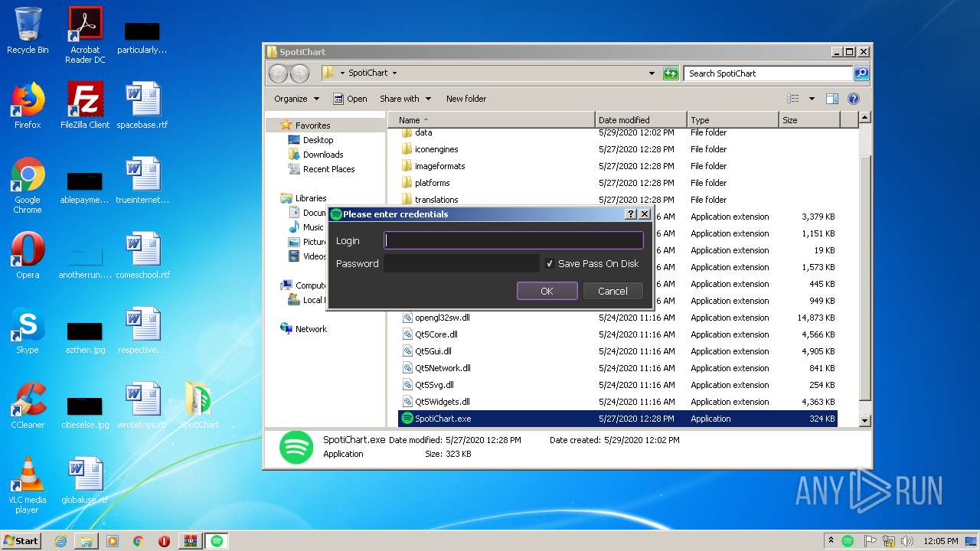The image size is (980, 551).
Task: Select Qt5Core.dll file icon
Action: pos(407,334)
